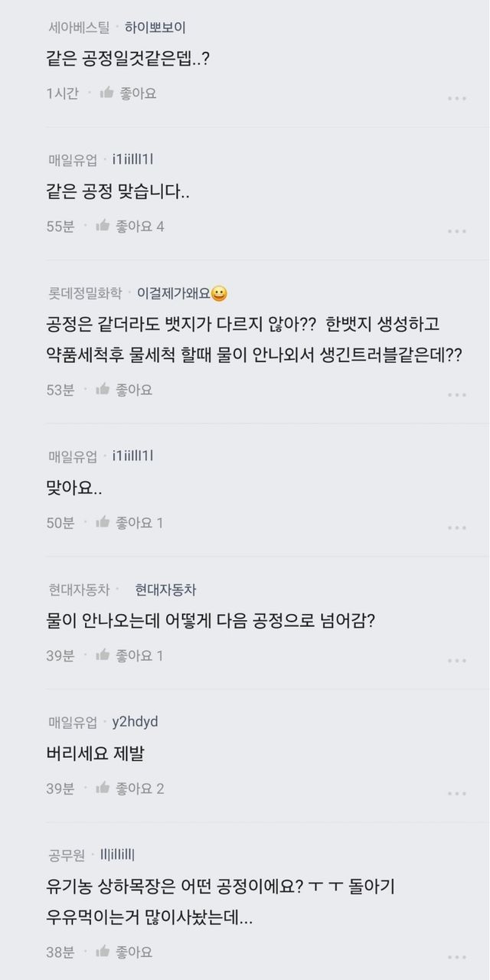Open three-dot menu on '맞아요..' comment

(x=456, y=528)
